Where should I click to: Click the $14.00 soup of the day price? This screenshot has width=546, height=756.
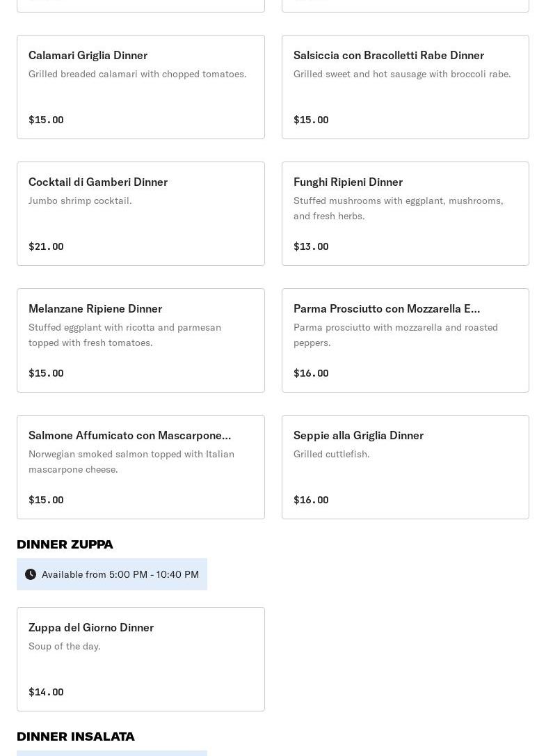pos(46,692)
